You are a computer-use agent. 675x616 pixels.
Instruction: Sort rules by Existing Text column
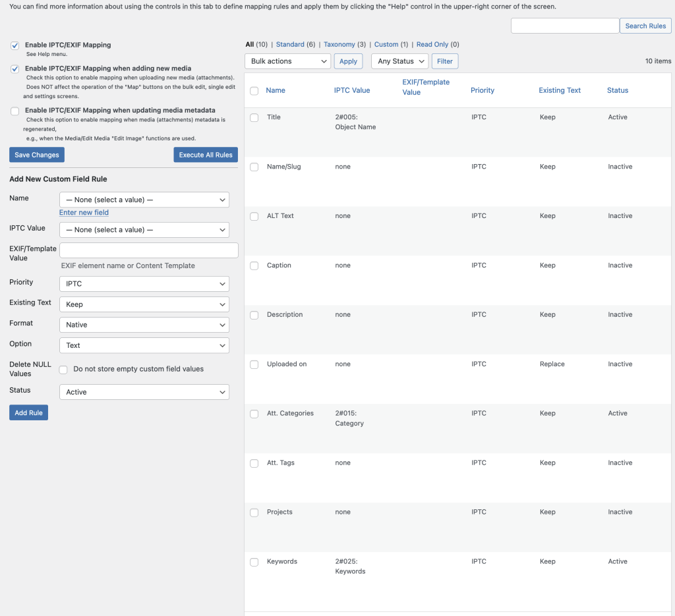[560, 90]
